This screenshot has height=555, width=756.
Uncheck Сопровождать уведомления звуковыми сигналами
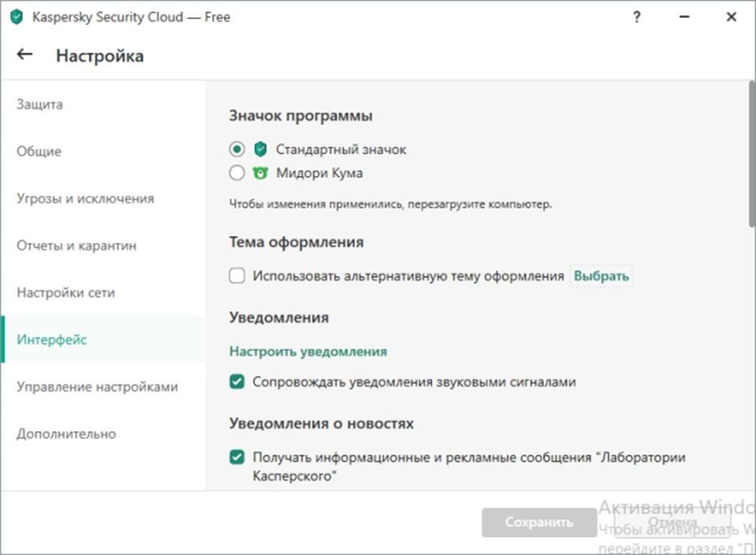point(237,382)
